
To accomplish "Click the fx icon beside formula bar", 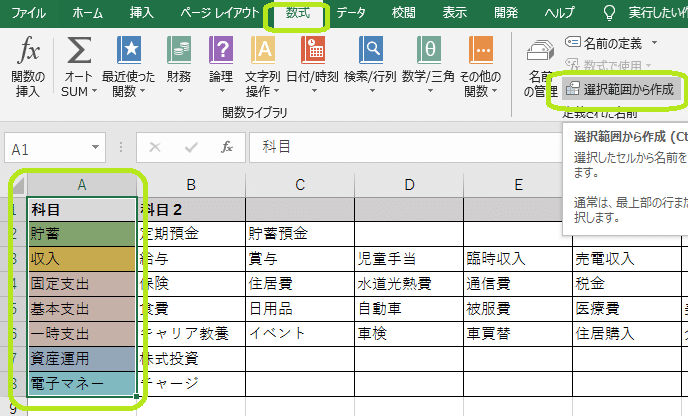I will 227,147.
